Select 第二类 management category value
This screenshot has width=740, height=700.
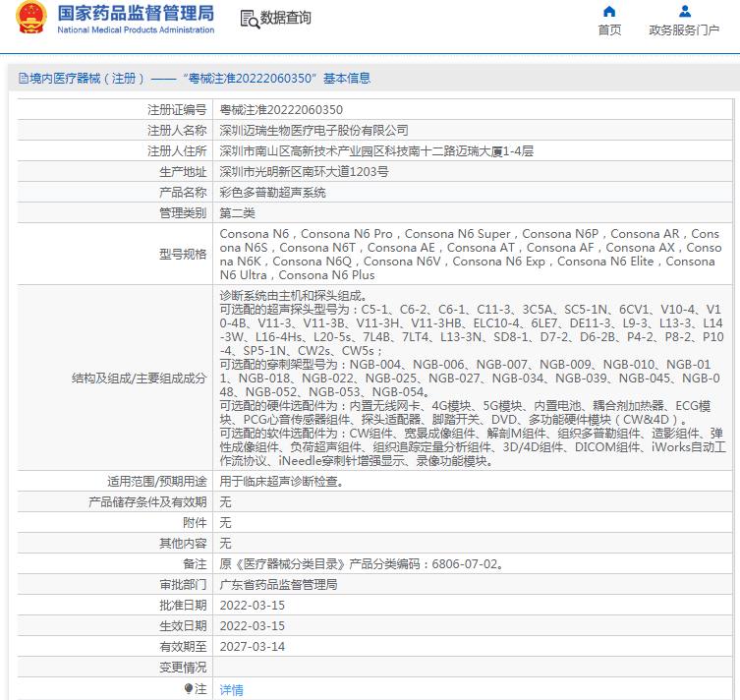[238, 213]
